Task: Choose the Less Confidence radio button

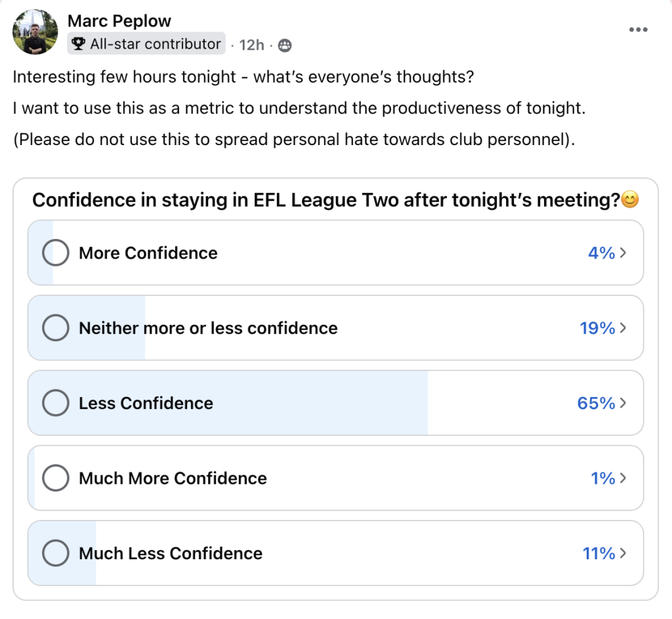Action: click(55, 403)
